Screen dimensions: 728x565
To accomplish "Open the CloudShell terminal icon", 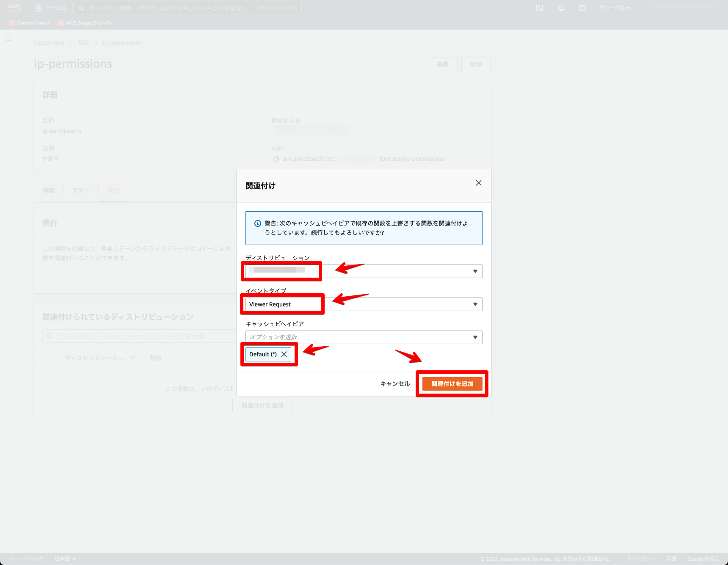I will (x=540, y=8).
